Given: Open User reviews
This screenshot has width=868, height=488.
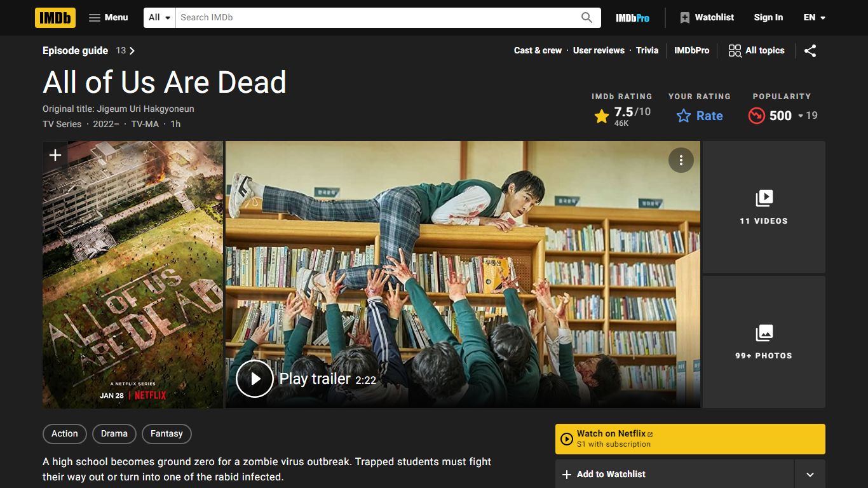Looking at the screenshot, I should (x=599, y=51).
